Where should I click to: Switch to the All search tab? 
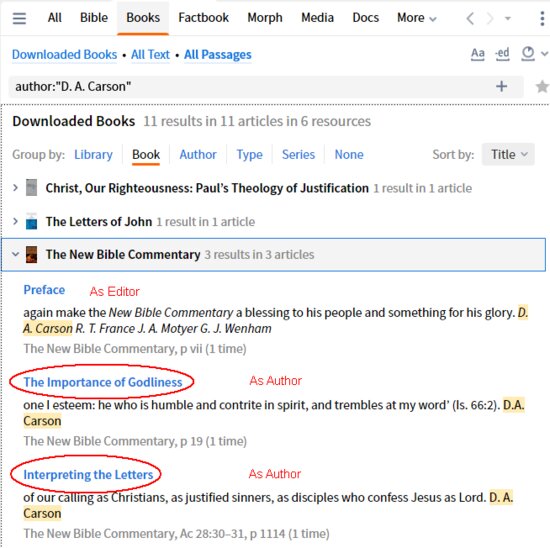(x=54, y=18)
